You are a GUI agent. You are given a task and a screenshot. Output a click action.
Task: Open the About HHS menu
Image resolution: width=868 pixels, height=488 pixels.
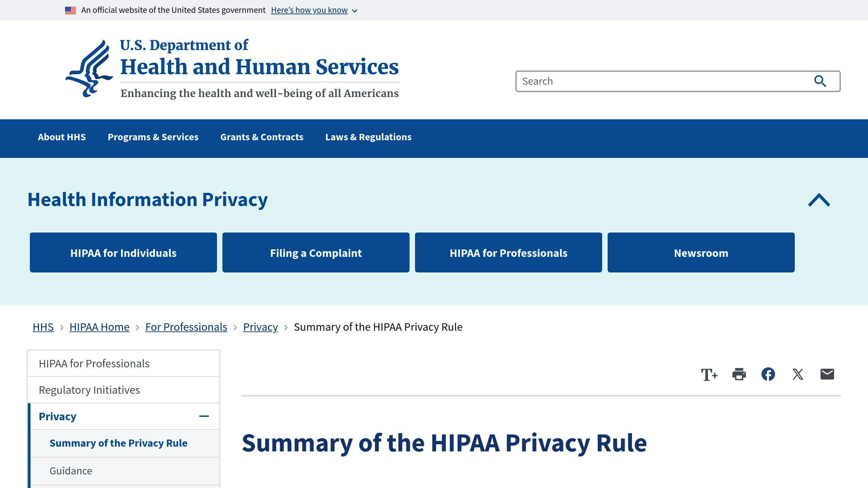pos(62,137)
